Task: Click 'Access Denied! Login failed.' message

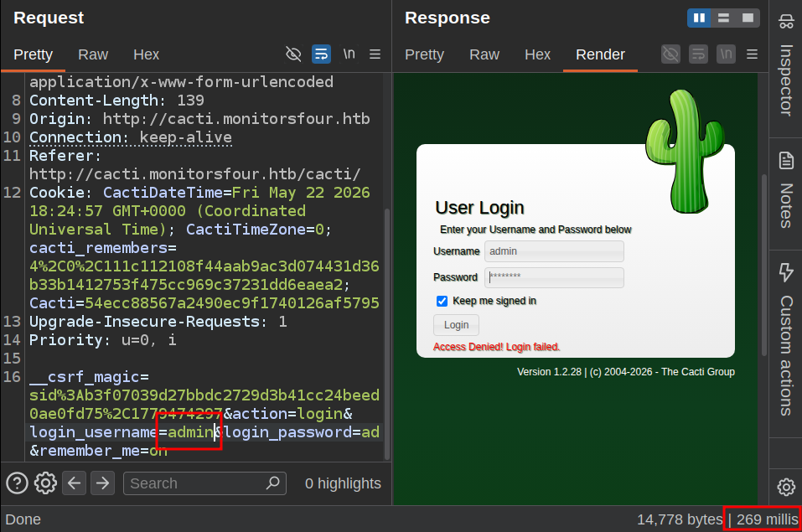Action: pos(497,347)
